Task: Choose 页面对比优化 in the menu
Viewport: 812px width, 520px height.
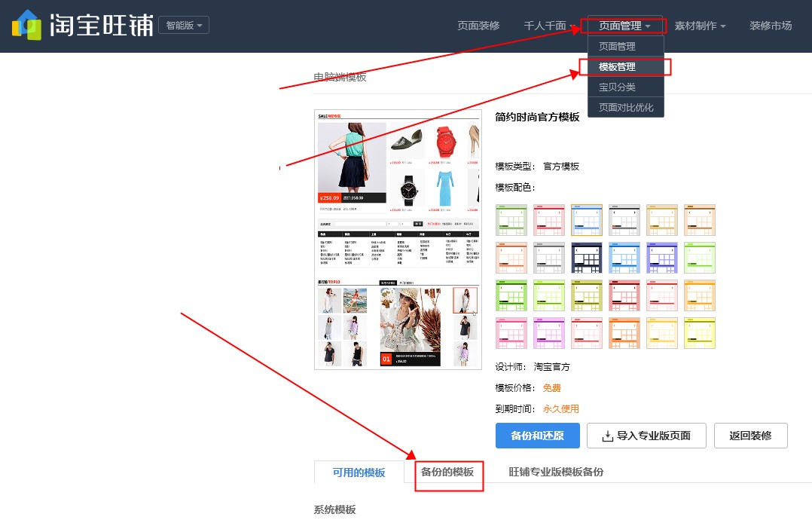Action: click(x=625, y=107)
